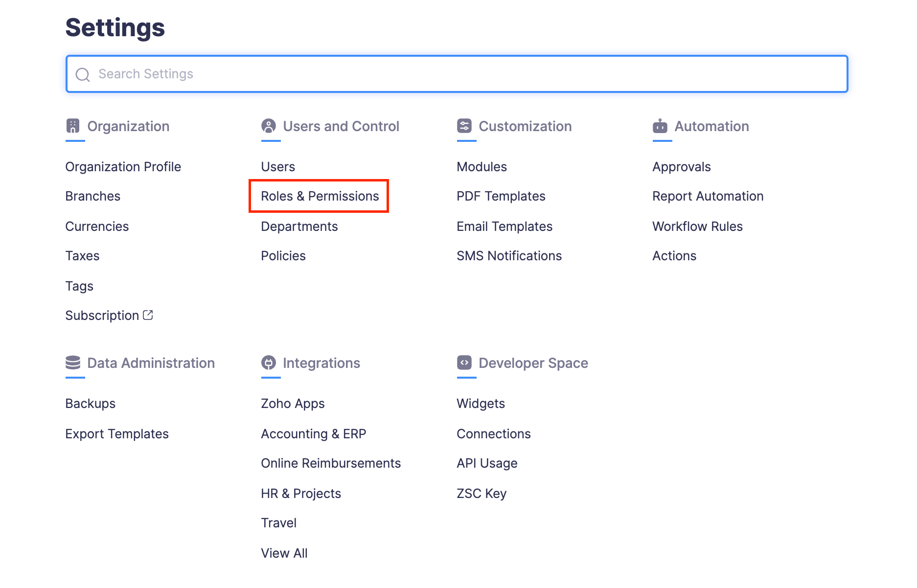Click the Integrations plug icon
The height and width of the screenshot is (588, 917).
coord(269,363)
